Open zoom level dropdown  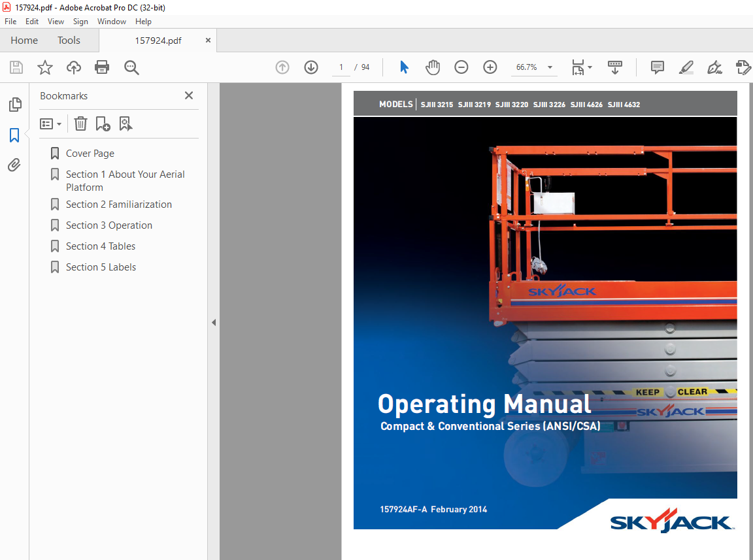[550, 67]
